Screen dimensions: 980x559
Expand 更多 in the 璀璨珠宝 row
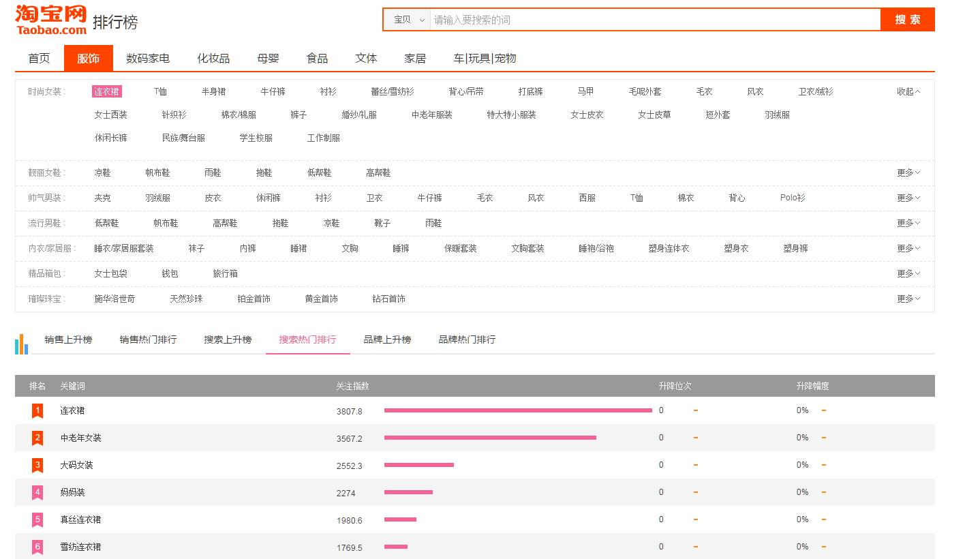(x=908, y=299)
